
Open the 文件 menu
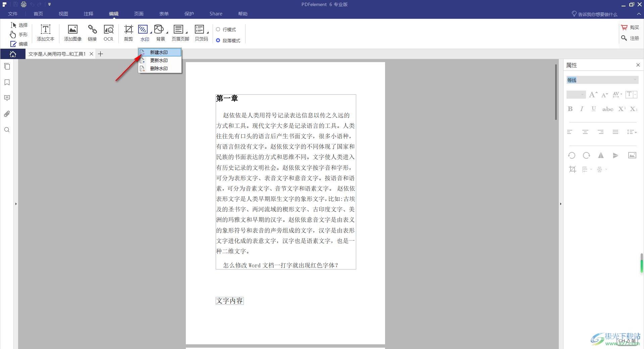tap(13, 14)
